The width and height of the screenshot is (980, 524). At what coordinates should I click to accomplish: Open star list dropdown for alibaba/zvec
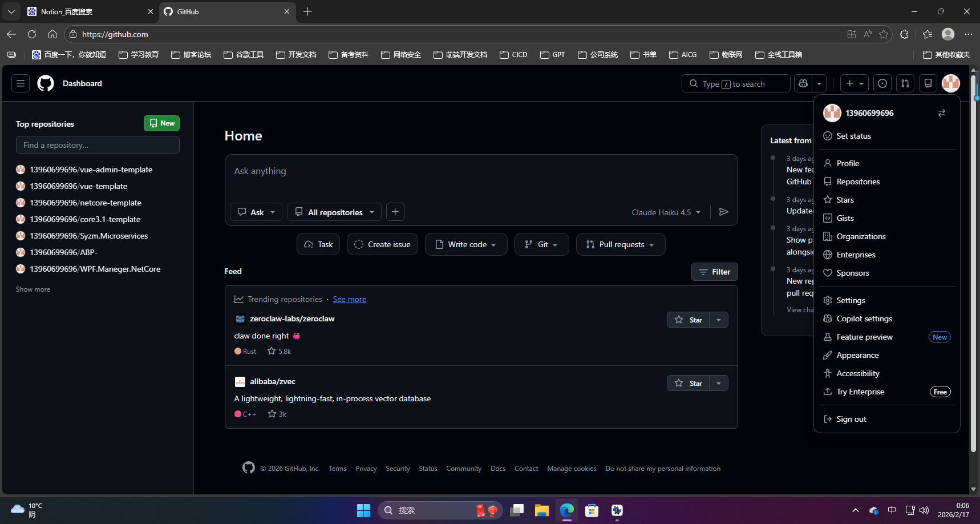point(719,383)
